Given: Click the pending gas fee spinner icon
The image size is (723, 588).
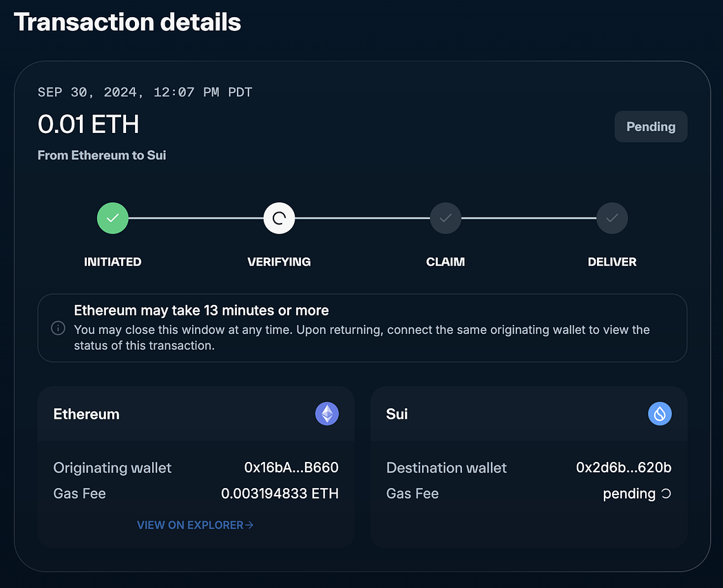Looking at the screenshot, I should [666, 494].
